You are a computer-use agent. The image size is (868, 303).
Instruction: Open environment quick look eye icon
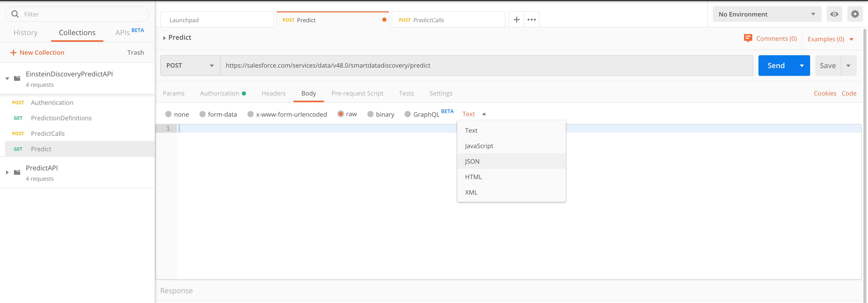point(834,14)
